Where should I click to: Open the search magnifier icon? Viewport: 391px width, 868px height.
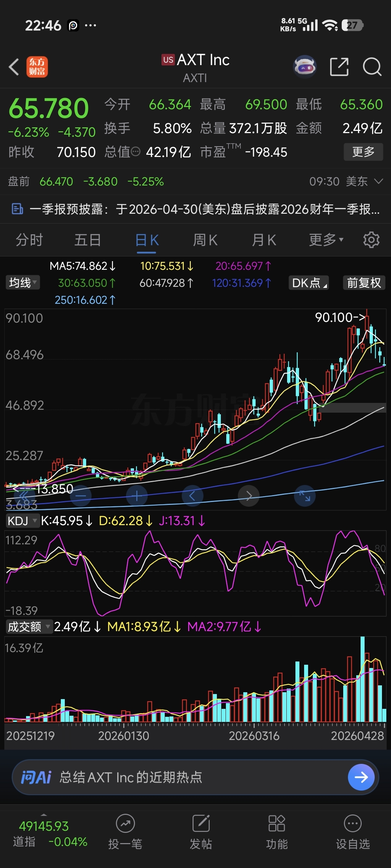coord(372,67)
